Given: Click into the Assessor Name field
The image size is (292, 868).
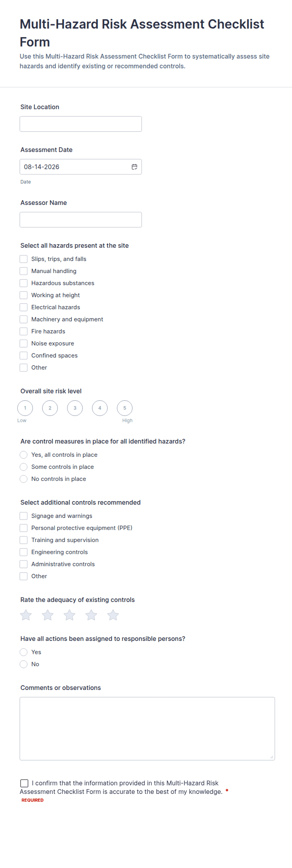Looking at the screenshot, I should click(x=81, y=220).
